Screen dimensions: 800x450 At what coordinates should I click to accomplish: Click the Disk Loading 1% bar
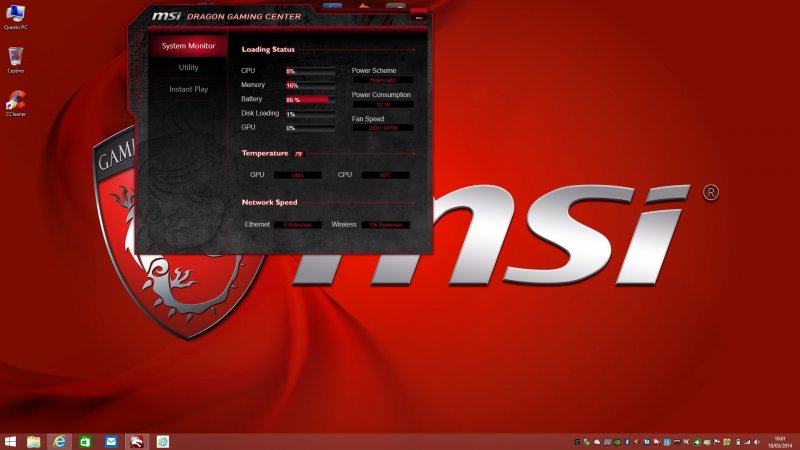point(310,114)
